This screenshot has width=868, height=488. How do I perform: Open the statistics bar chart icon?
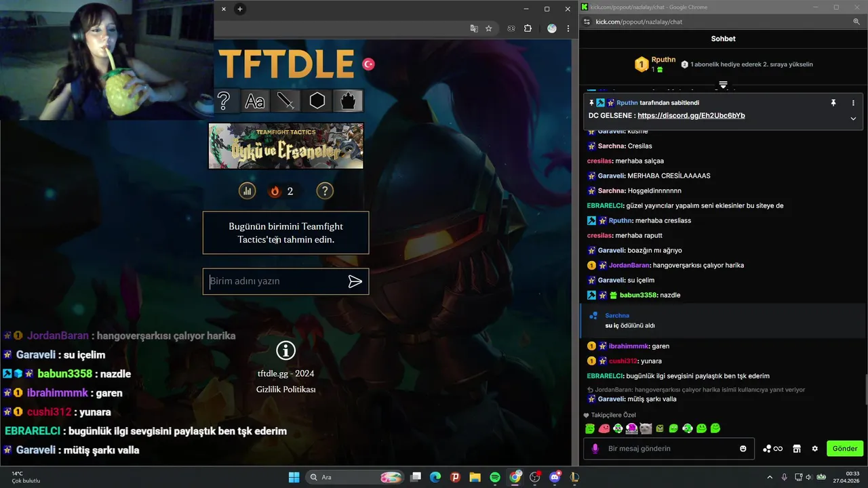tap(247, 191)
